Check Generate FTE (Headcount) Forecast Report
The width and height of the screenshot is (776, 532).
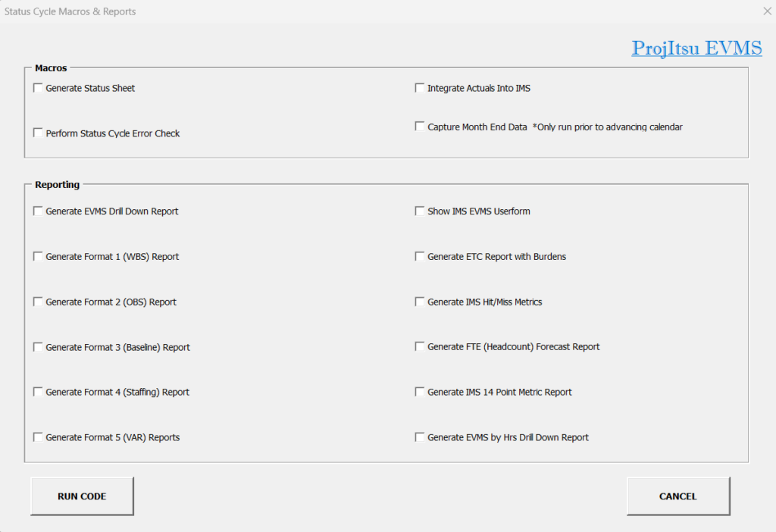click(420, 346)
